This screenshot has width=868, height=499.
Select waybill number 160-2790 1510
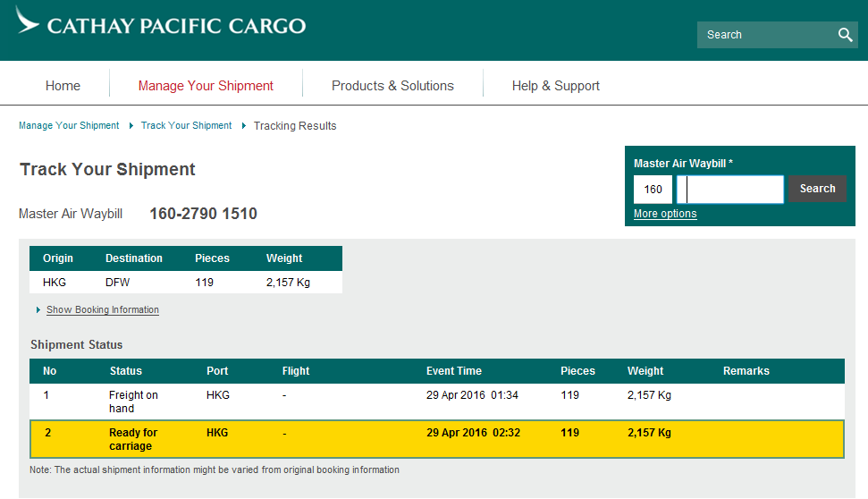coord(203,214)
